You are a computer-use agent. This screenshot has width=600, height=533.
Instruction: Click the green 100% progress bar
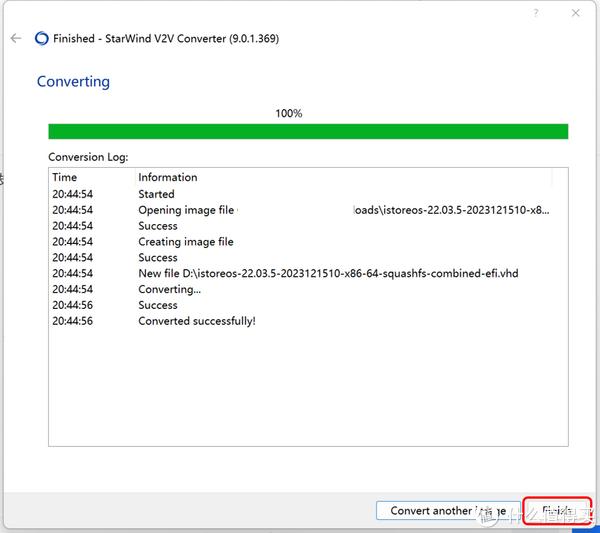(x=308, y=131)
